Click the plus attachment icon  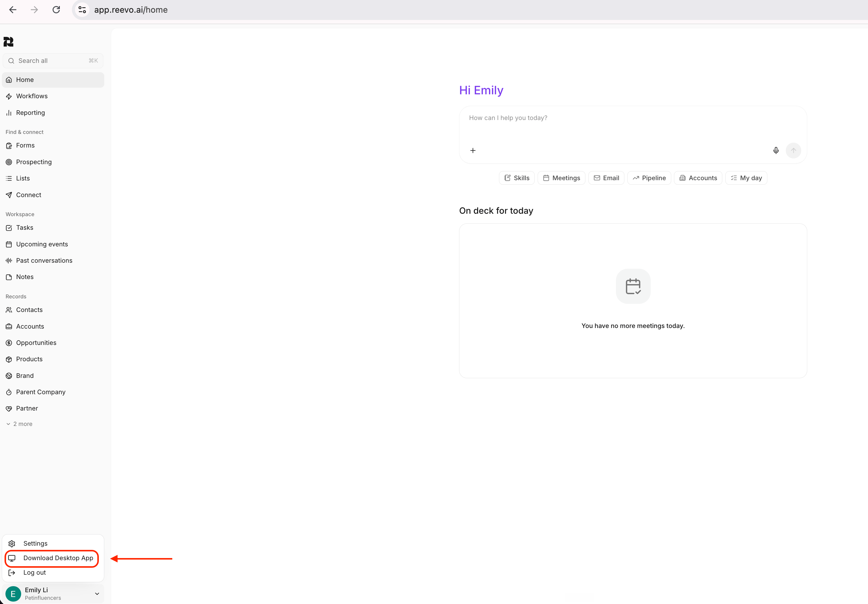click(x=473, y=151)
